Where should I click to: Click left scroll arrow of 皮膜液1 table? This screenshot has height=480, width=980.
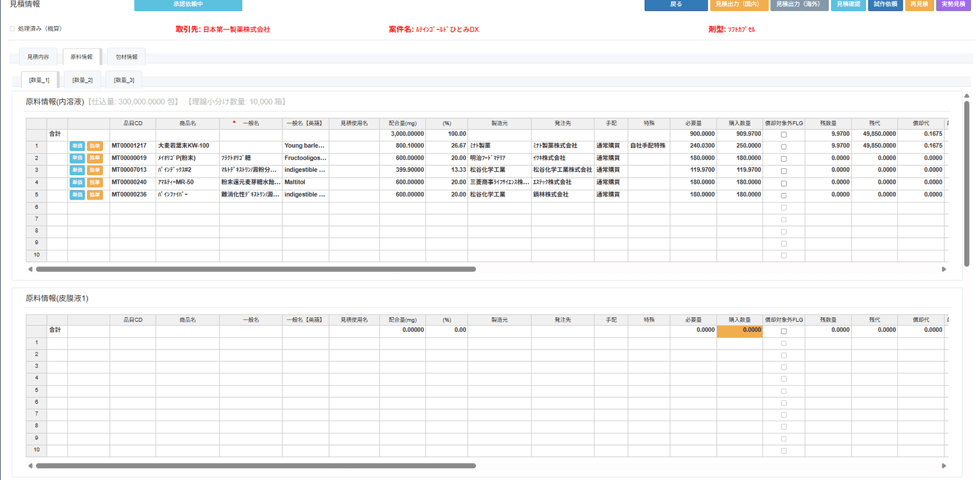30,466
